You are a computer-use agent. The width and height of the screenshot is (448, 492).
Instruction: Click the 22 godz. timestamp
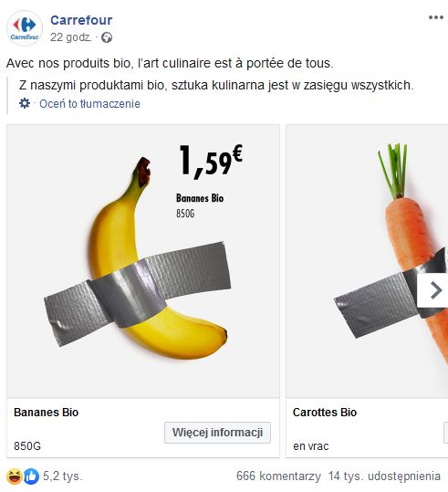(71, 37)
